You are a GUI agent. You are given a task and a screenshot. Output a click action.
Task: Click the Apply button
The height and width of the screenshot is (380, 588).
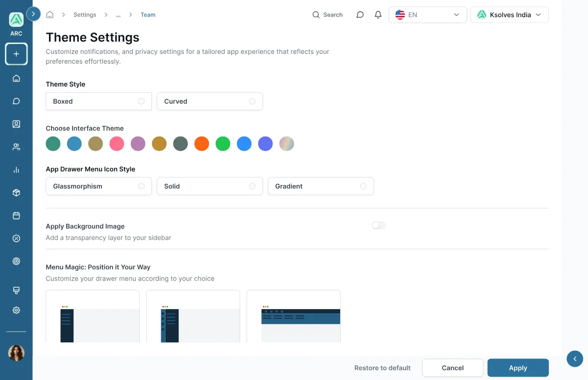[x=518, y=368]
